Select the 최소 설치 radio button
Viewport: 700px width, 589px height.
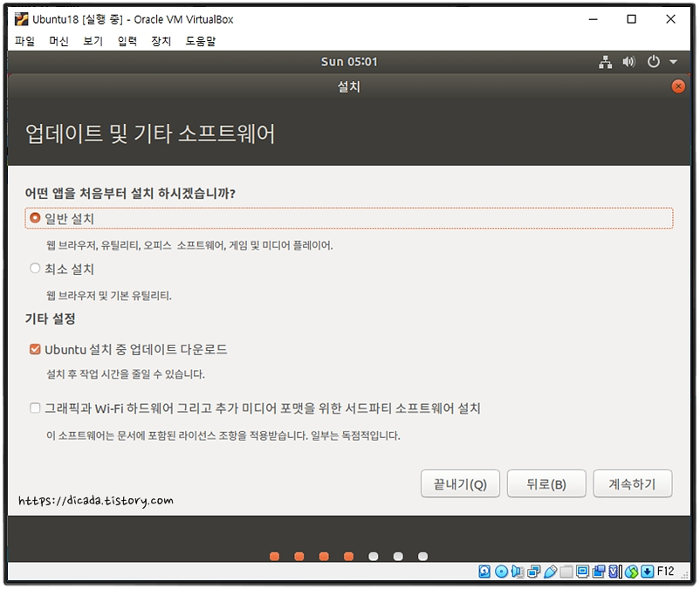click(35, 268)
